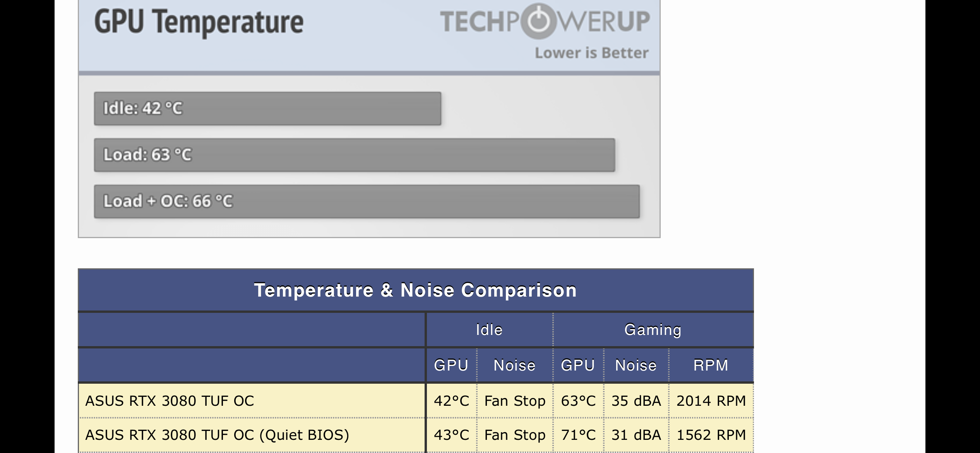Select the ASUS RTX 3080 TUF OC row name
Screen dimensions: 980x453
point(170,401)
